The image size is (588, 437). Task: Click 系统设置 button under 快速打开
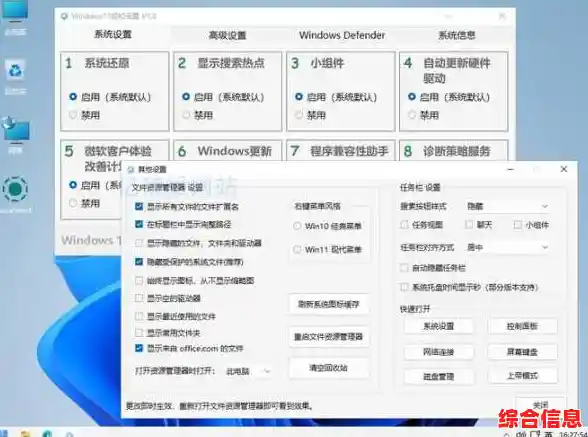(x=438, y=326)
